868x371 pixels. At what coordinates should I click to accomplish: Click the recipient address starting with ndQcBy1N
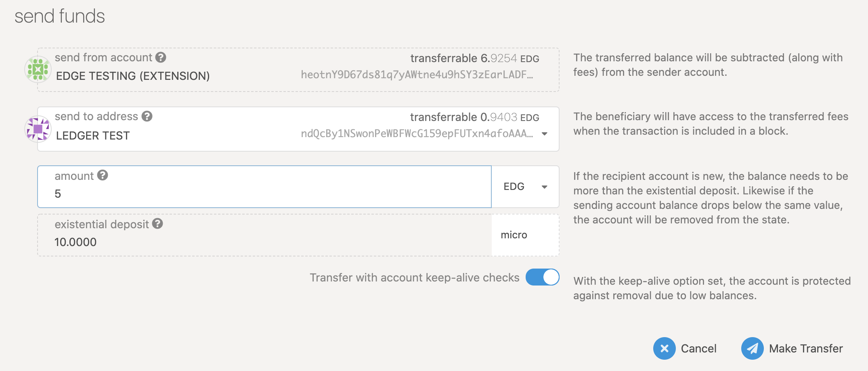point(417,134)
